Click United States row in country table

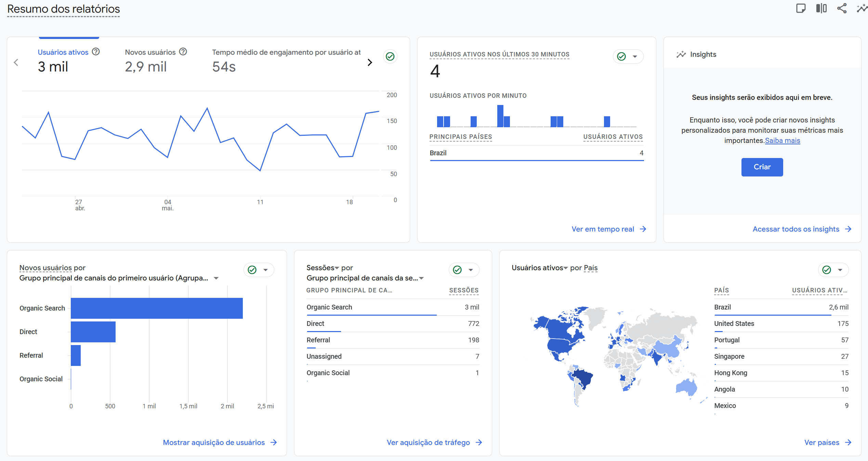coord(781,324)
